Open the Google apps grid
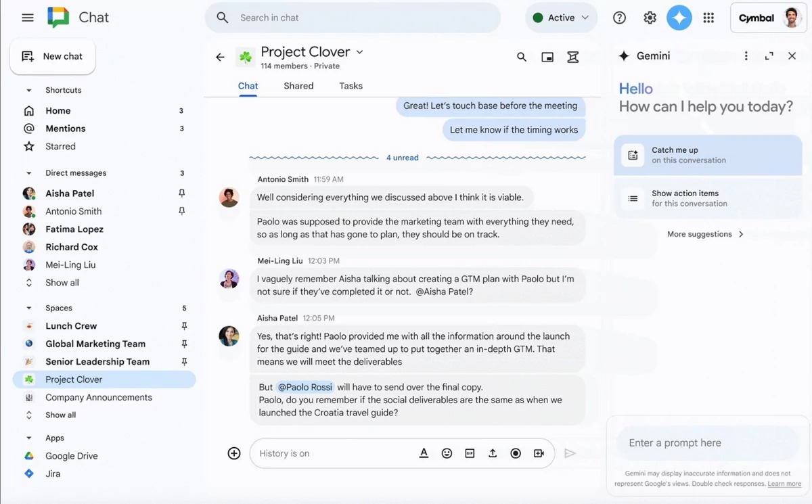 708,18
